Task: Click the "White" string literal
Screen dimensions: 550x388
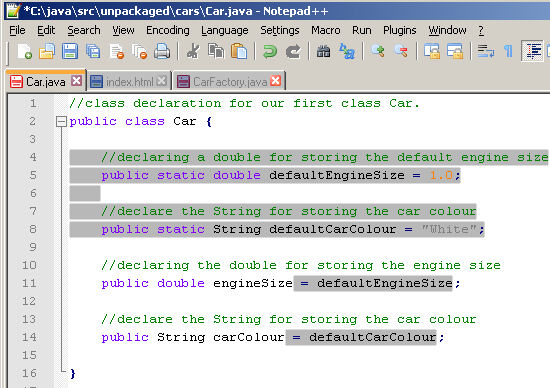Action: coord(449,229)
